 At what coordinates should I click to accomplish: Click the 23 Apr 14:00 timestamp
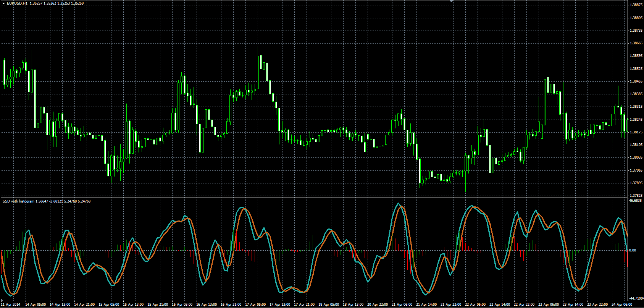573,305
